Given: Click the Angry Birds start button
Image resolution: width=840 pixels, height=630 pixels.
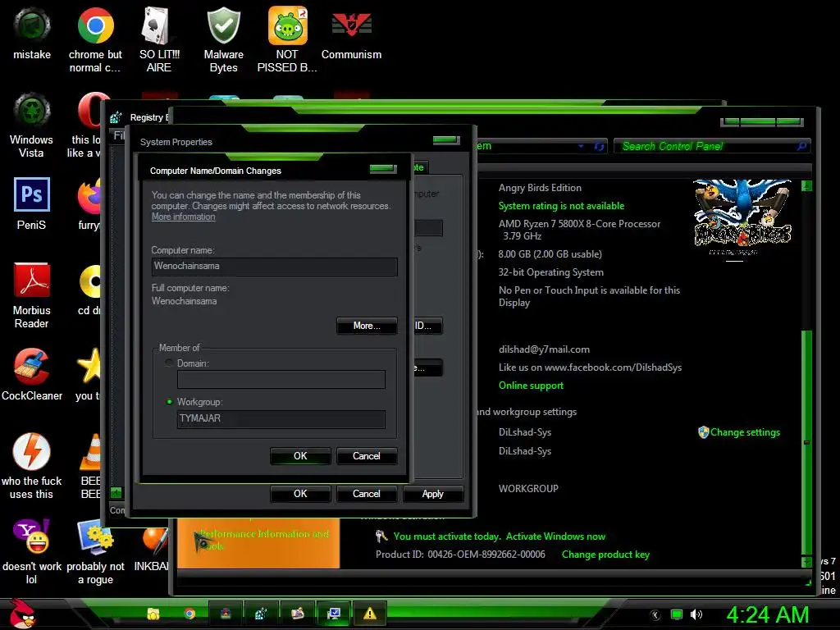Looking at the screenshot, I should pyautogui.click(x=21, y=614).
